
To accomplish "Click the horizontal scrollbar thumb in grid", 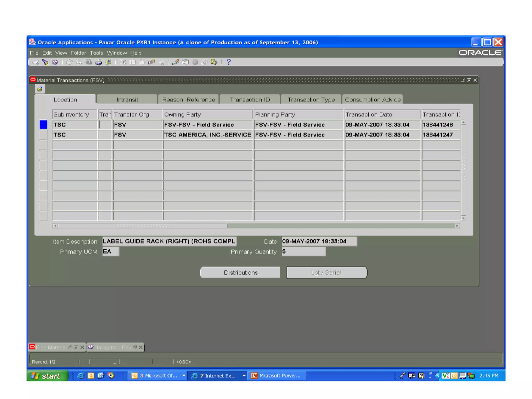I will click(143, 226).
